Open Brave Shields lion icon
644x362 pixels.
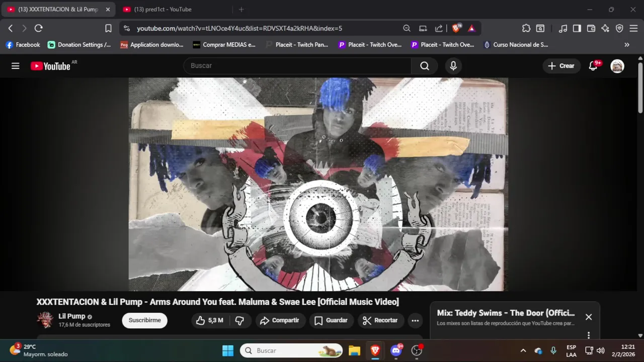(x=456, y=28)
